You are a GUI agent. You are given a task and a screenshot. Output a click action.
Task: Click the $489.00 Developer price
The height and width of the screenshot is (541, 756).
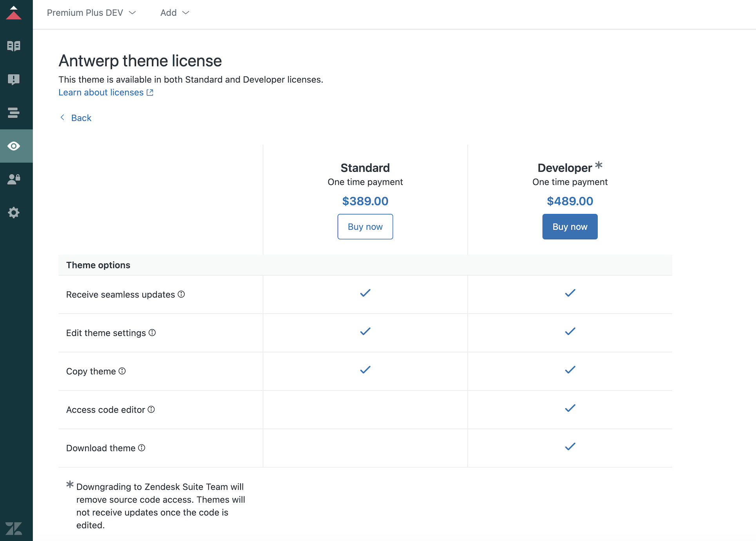[570, 201]
